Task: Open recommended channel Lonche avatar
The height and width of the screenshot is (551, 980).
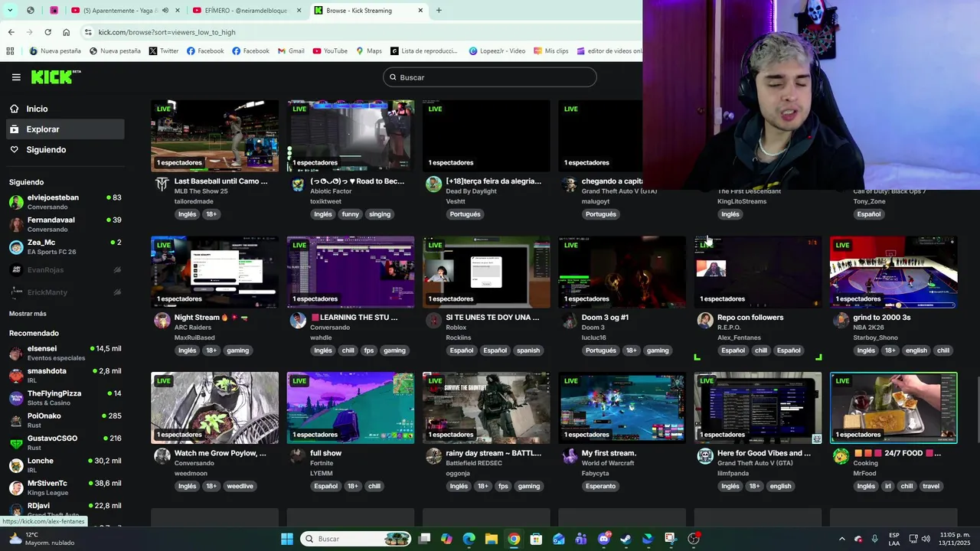Action: tap(16, 465)
